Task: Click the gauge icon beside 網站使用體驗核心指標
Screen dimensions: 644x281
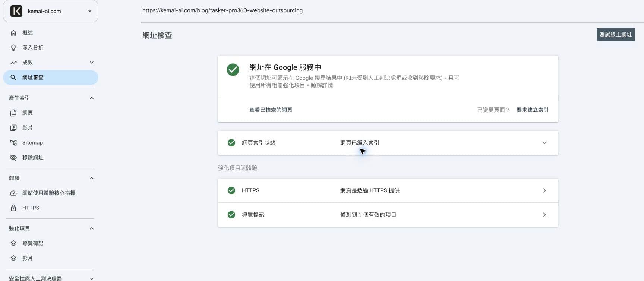Action: 13,193
